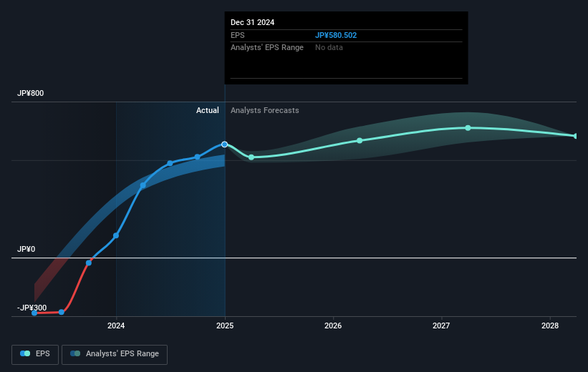Select the mid-2024 EPS data point
This screenshot has height=372, width=588.
170,163
